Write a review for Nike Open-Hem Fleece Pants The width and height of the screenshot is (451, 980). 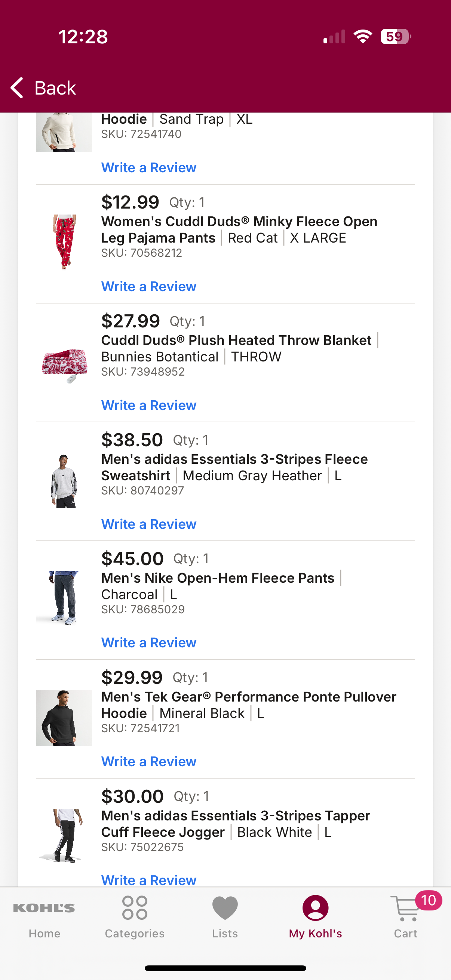coord(149,642)
